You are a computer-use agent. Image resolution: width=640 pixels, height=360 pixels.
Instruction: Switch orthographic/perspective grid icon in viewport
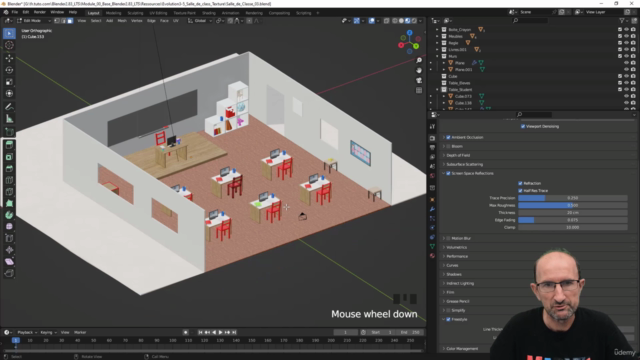[419, 90]
